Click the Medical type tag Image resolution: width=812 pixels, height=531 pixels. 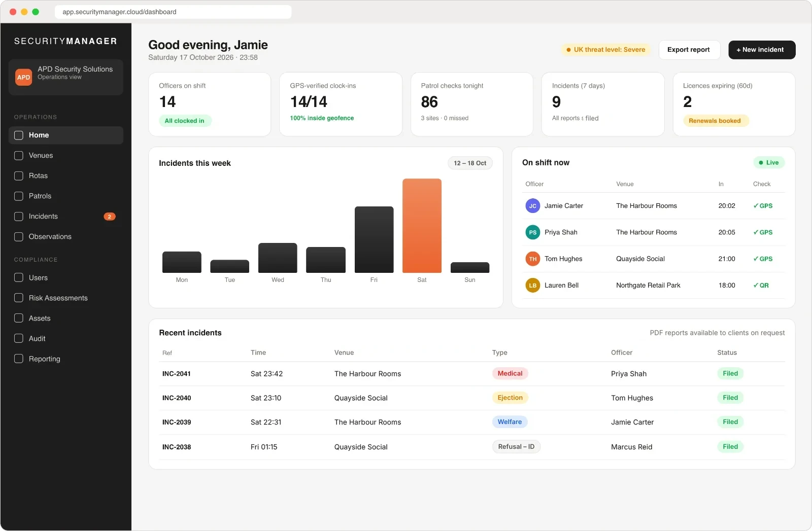[x=510, y=373]
